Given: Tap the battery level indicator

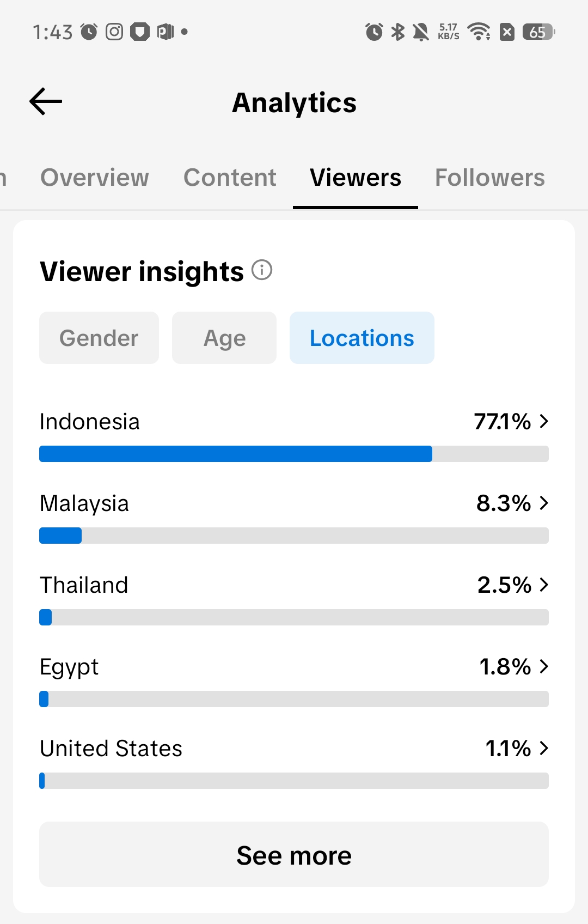Looking at the screenshot, I should [539, 32].
